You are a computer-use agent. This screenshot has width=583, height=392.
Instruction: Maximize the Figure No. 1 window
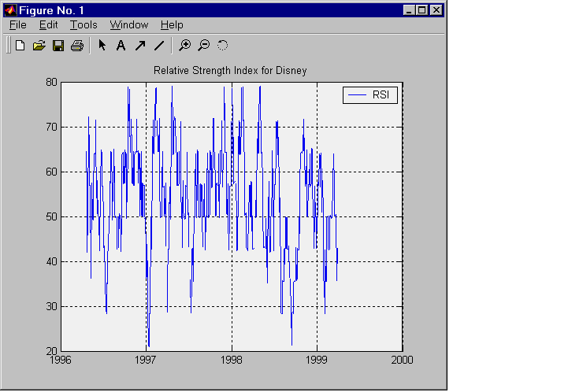(422, 10)
